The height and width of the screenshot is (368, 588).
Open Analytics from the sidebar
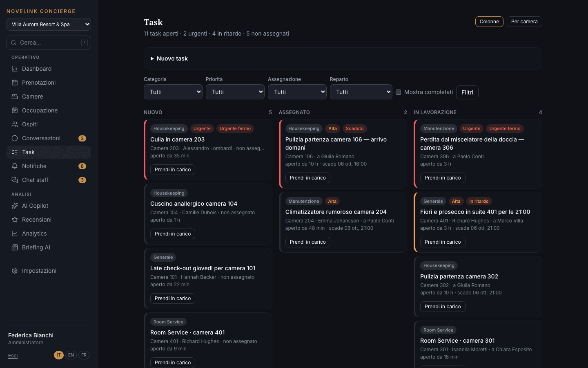[49, 233]
